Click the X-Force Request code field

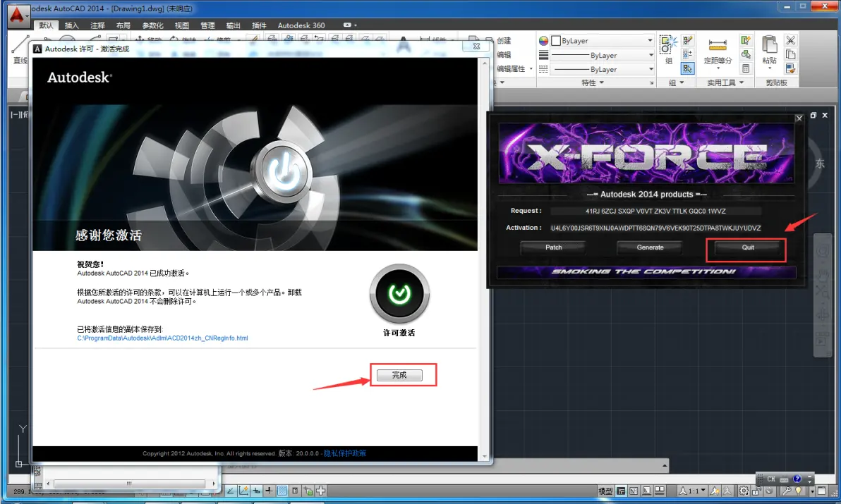click(655, 211)
